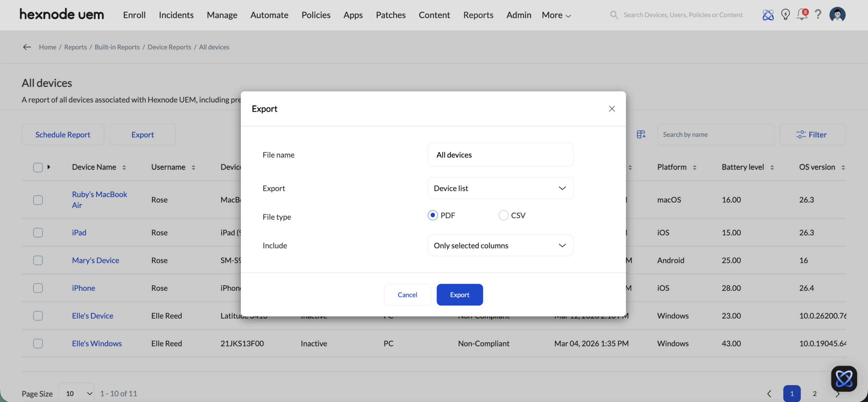Check the iPad row checkbox

click(38, 233)
